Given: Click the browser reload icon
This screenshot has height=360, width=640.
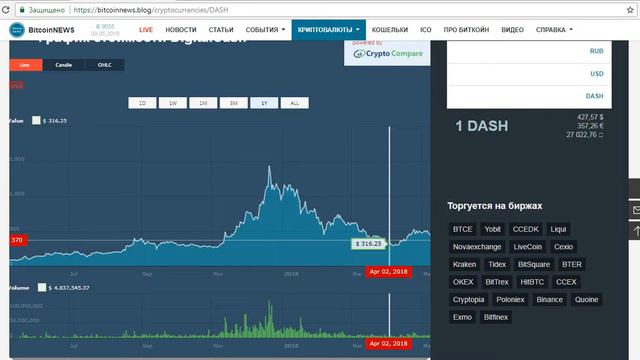Looking at the screenshot, I should pos(5,10).
